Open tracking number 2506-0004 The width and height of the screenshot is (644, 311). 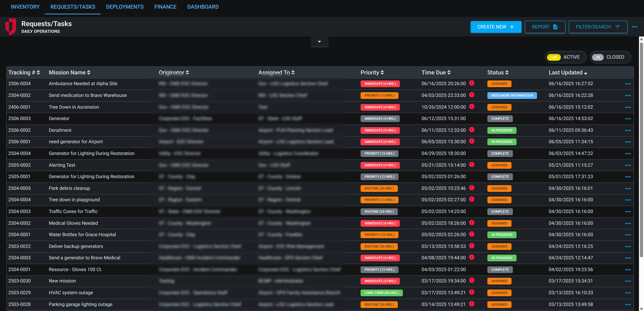(x=20, y=84)
